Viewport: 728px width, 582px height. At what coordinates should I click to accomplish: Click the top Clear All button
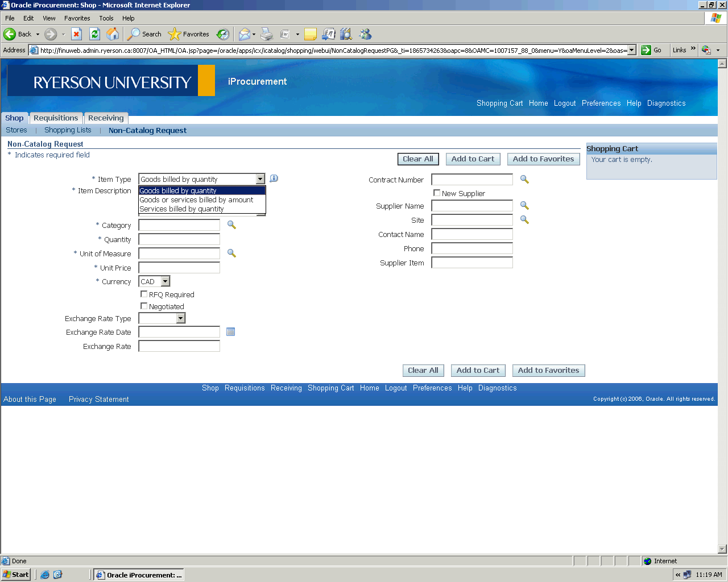point(418,159)
